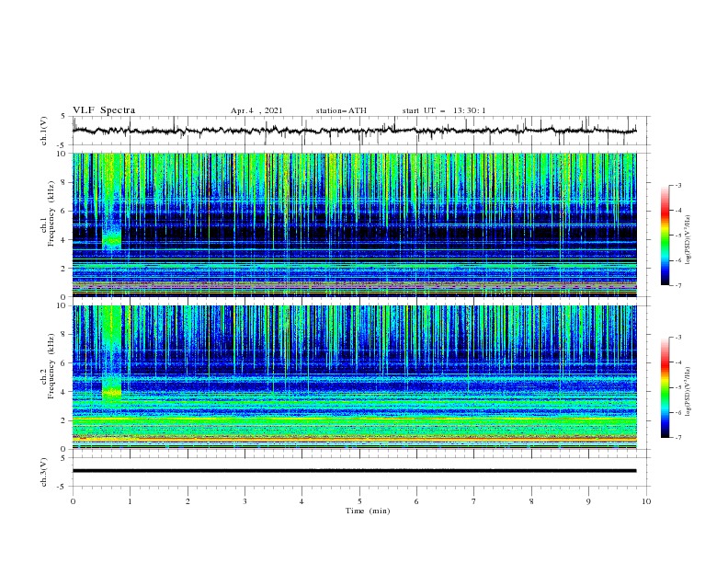The width and height of the screenshot is (728, 563).
Task: Click the time-axis tick label "7"
Action: click(x=474, y=501)
